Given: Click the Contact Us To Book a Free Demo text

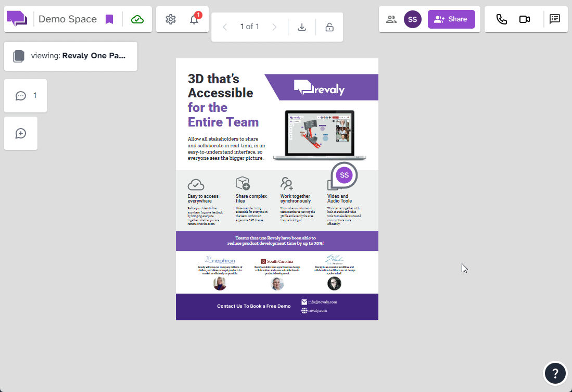Looking at the screenshot, I should (x=254, y=306).
